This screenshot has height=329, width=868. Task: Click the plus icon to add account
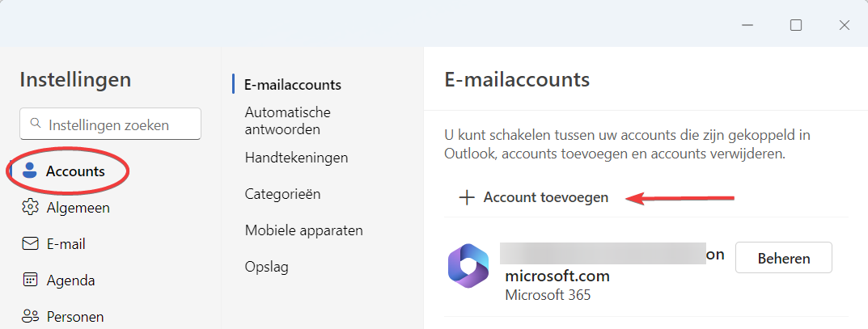pyautogui.click(x=466, y=197)
